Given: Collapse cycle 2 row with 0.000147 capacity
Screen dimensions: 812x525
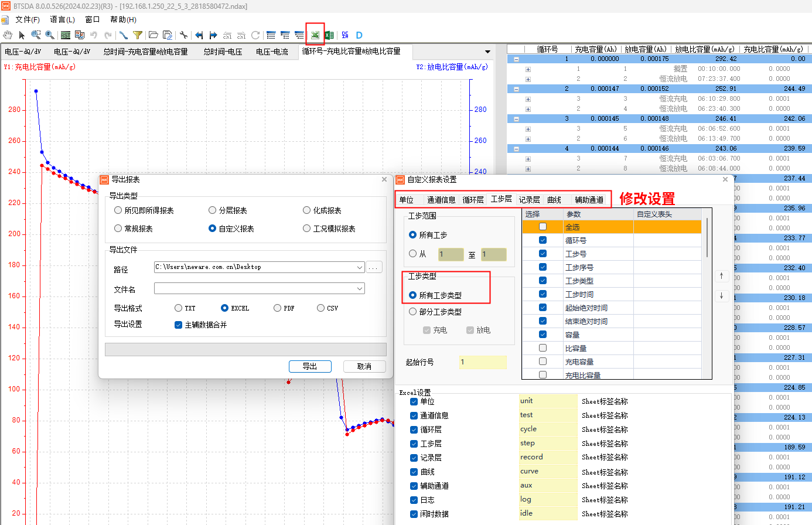Looking at the screenshot, I should tap(516, 89).
